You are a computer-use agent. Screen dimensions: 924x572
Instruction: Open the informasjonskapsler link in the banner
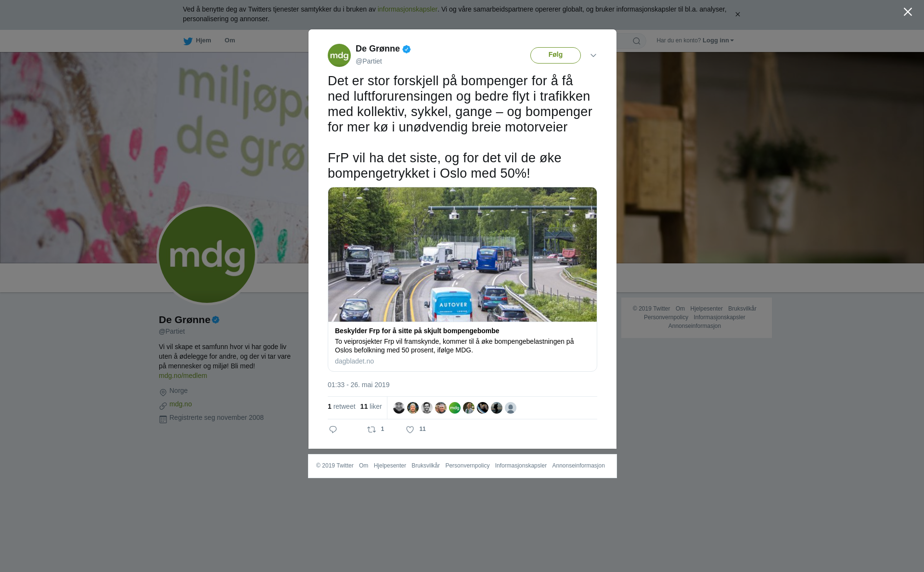(407, 9)
